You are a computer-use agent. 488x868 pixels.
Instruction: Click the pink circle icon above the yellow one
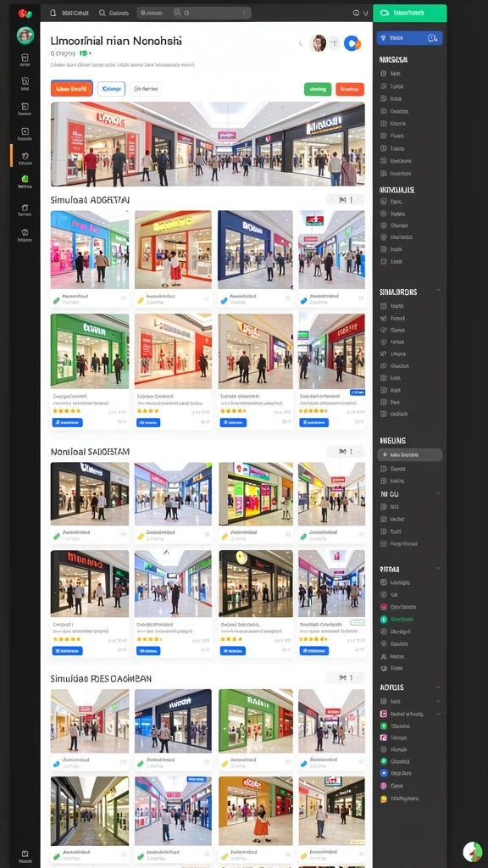tap(384, 786)
